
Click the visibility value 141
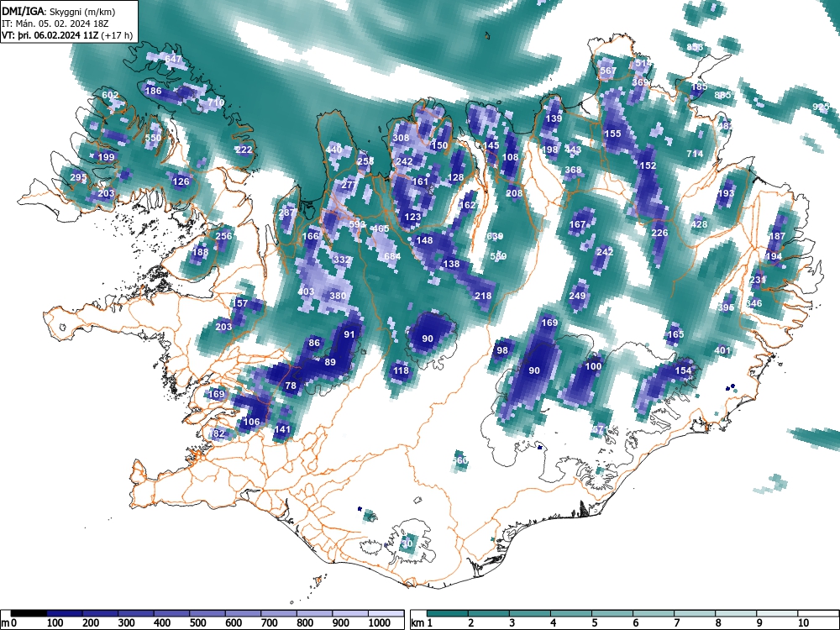click(282, 429)
